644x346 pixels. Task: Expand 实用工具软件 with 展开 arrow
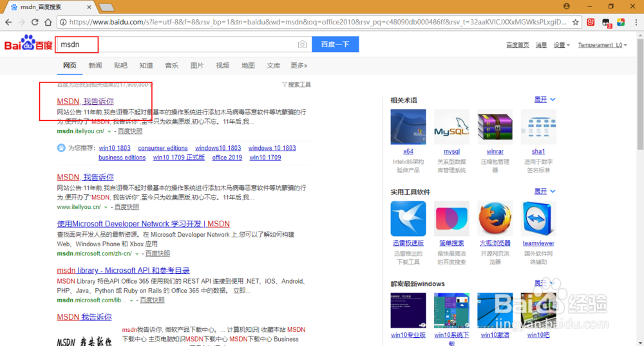[x=545, y=192]
